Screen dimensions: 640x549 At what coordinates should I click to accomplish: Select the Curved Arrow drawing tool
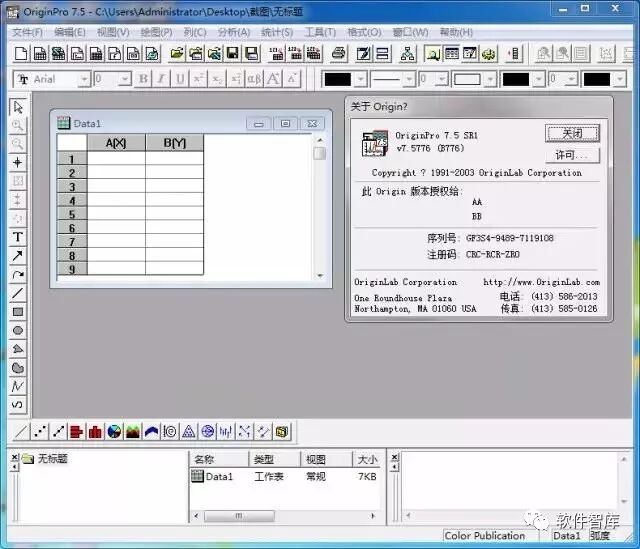pyautogui.click(x=18, y=275)
